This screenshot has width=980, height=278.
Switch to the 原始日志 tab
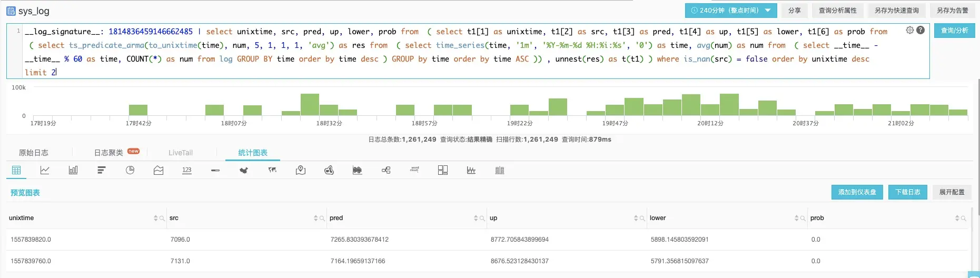34,153
